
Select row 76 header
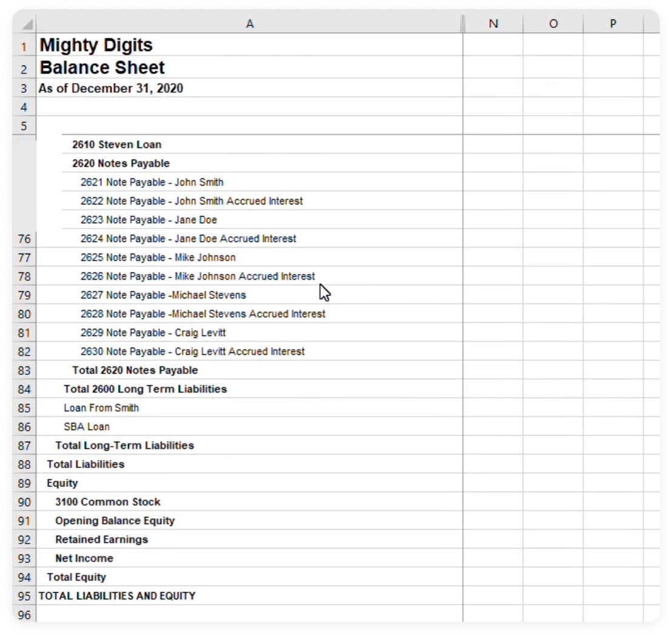pos(24,239)
